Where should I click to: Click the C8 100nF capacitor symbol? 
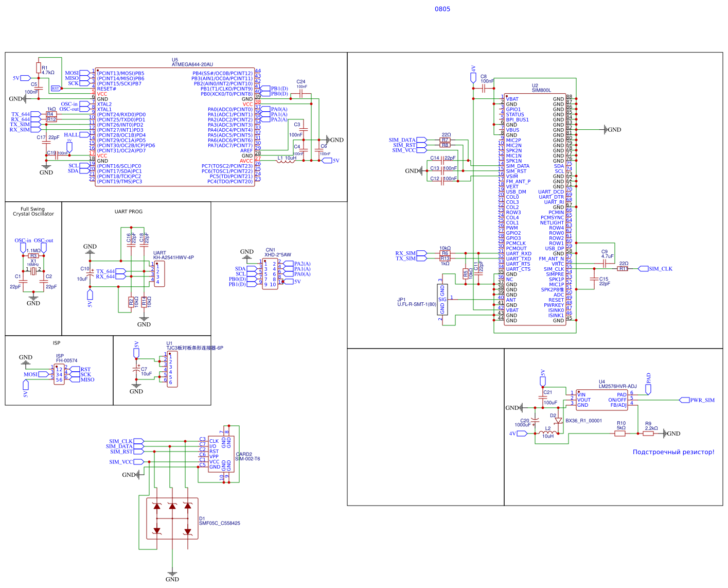[x=484, y=89]
